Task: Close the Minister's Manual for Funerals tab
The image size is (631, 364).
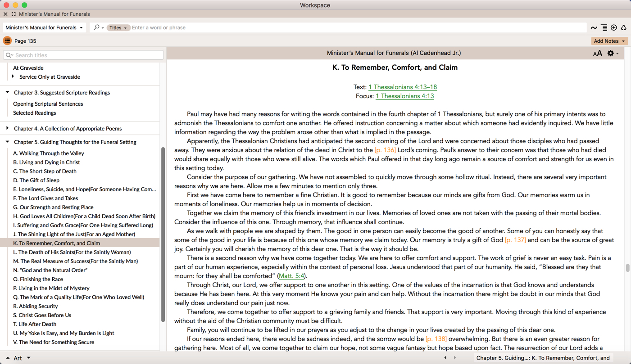Action: pos(5,14)
